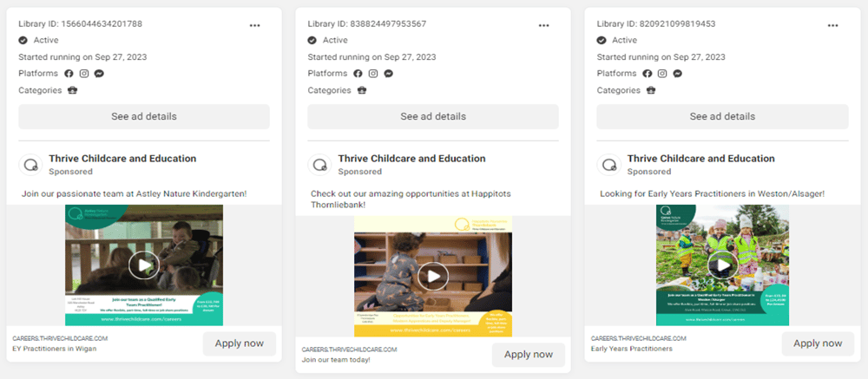Click 'Sponsored' label on Weston/Alsager ad
Image resolution: width=868 pixels, height=379 pixels.
coord(649,172)
